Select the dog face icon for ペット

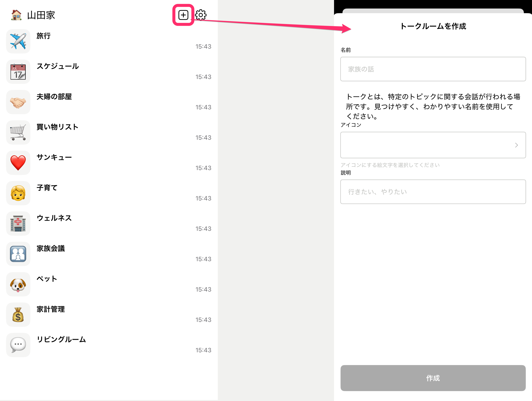(x=18, y=284)
